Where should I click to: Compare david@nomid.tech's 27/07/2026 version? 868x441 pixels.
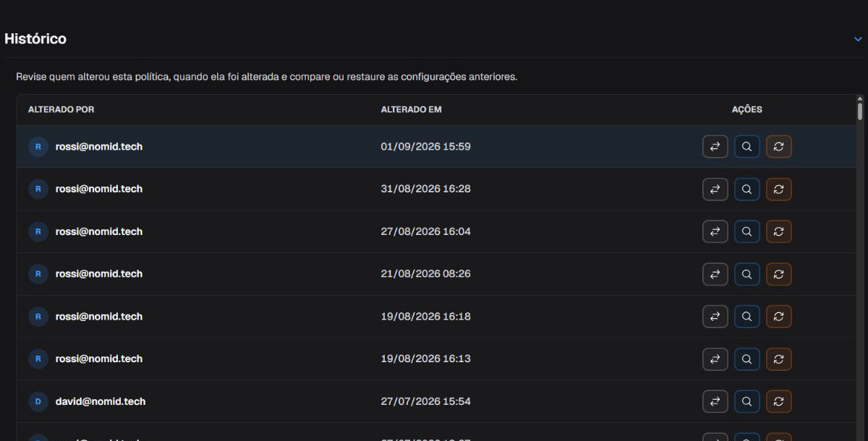coord(715,401)
